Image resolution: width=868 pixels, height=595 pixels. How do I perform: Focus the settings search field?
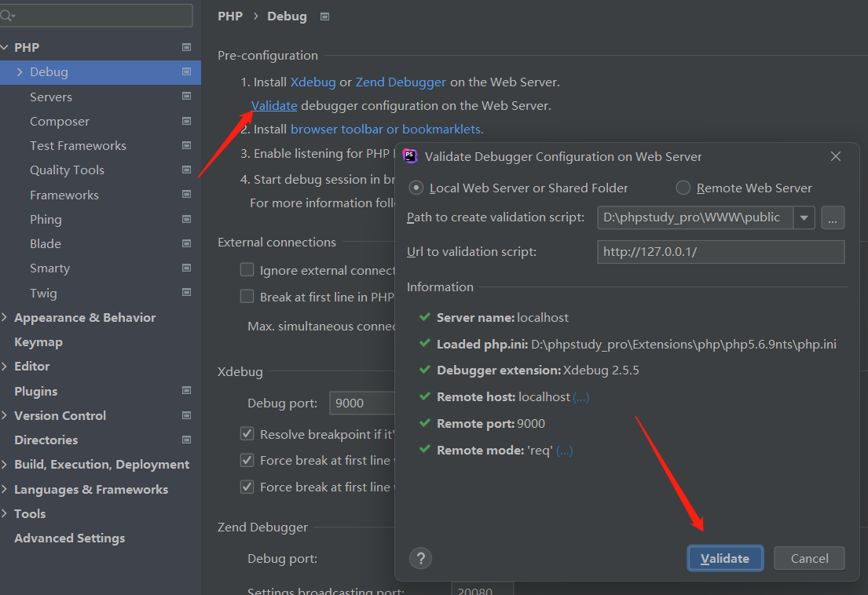point(97,16)
